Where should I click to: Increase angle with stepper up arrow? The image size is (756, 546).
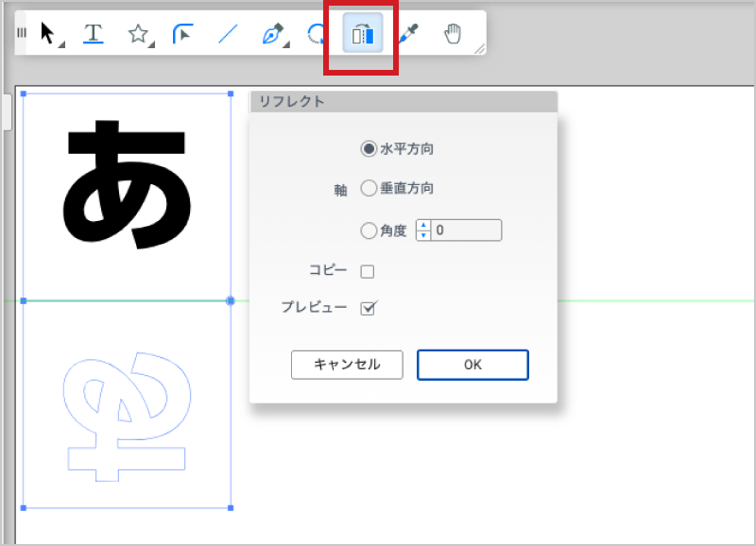tap(423, 225)
